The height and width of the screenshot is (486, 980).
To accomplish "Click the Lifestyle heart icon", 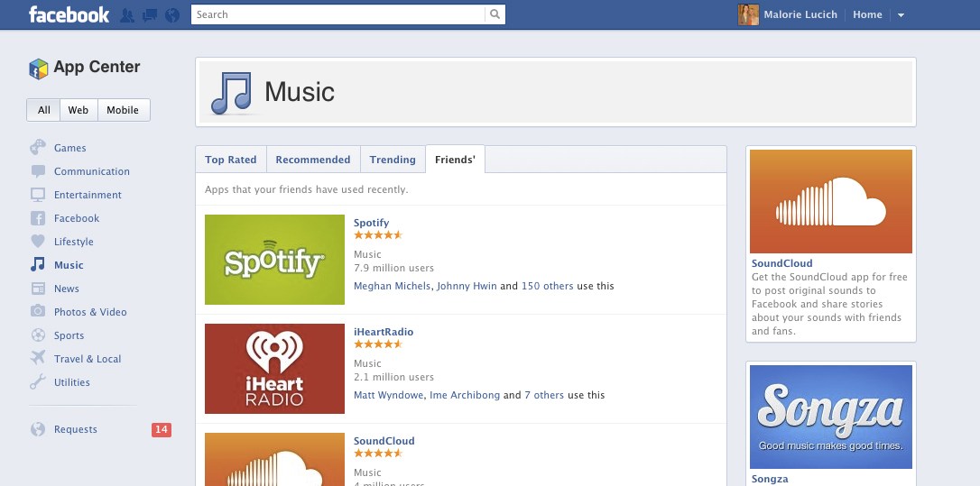I will coord(38,241).
